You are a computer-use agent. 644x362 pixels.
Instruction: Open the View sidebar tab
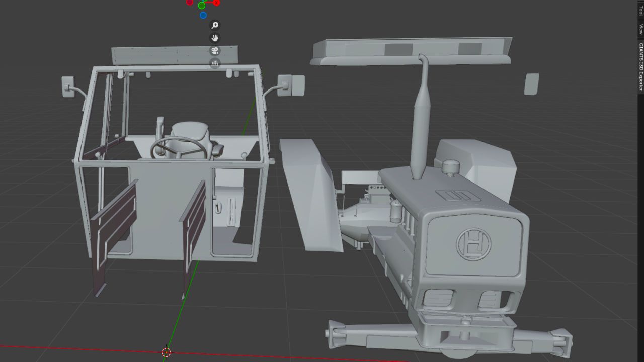pyautogui.click(x=640, y=30)
